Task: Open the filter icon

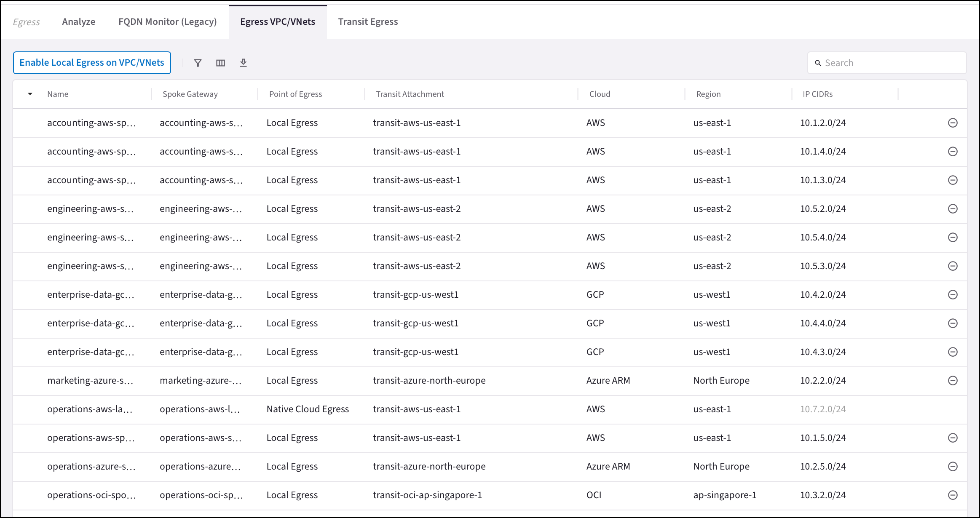Action: 198,62
